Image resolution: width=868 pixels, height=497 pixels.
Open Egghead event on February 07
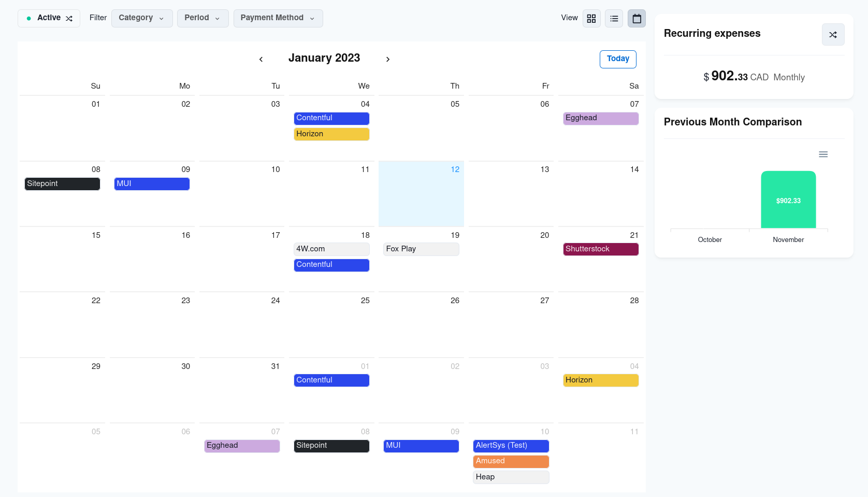click(242, 446)
